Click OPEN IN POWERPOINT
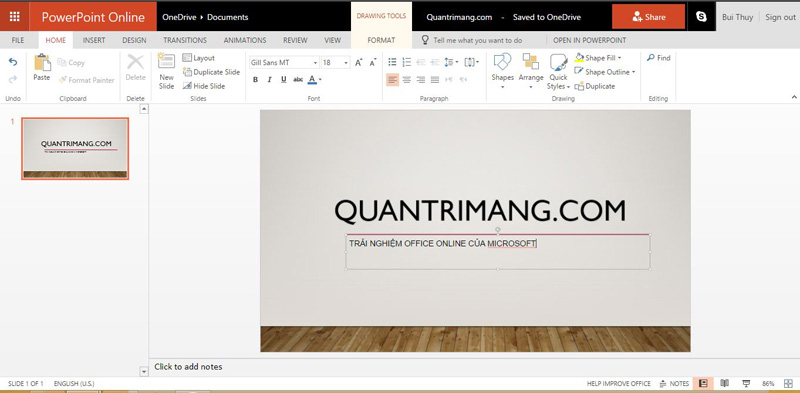The image size is (800, 393). pyautogui.click(x=590, y=40)
